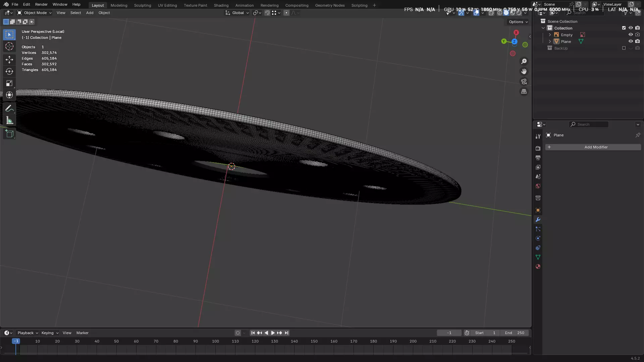This screenshot has width=644, height=362.
Task: Switch to the Geometry Nodes workspace tab
Action: click(330, 5)
